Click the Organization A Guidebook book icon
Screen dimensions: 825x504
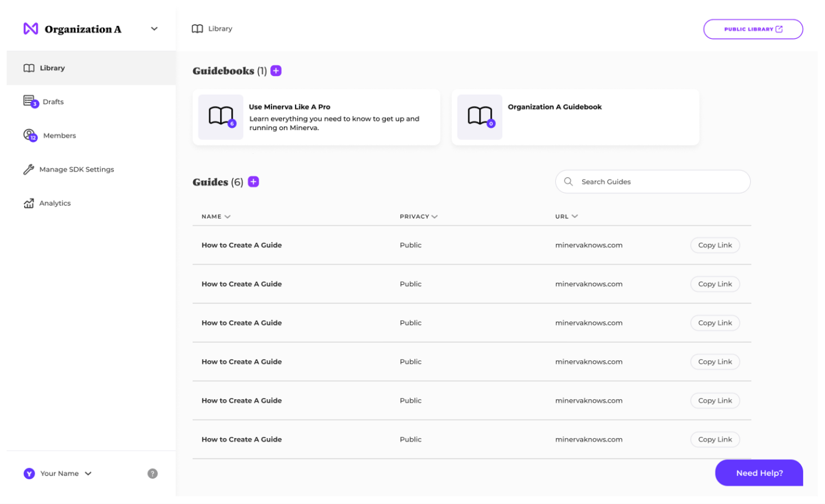click(x=480, y=117)
